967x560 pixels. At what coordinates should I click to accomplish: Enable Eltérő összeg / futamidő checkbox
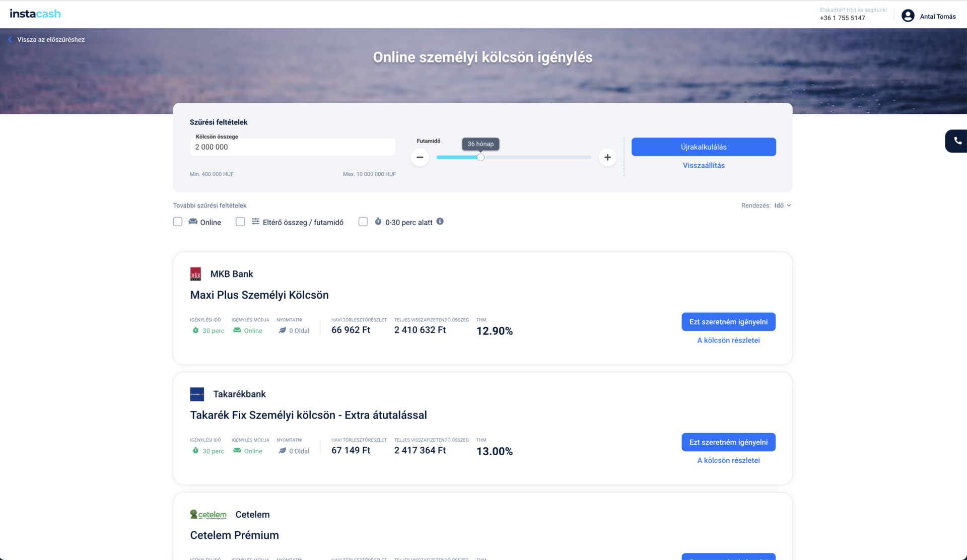pos(240,222)
